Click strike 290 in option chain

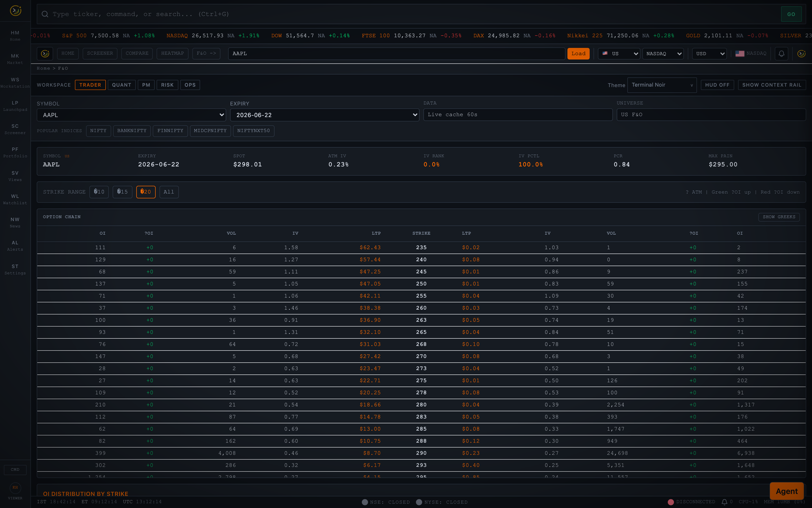click(x=421, y=453)
